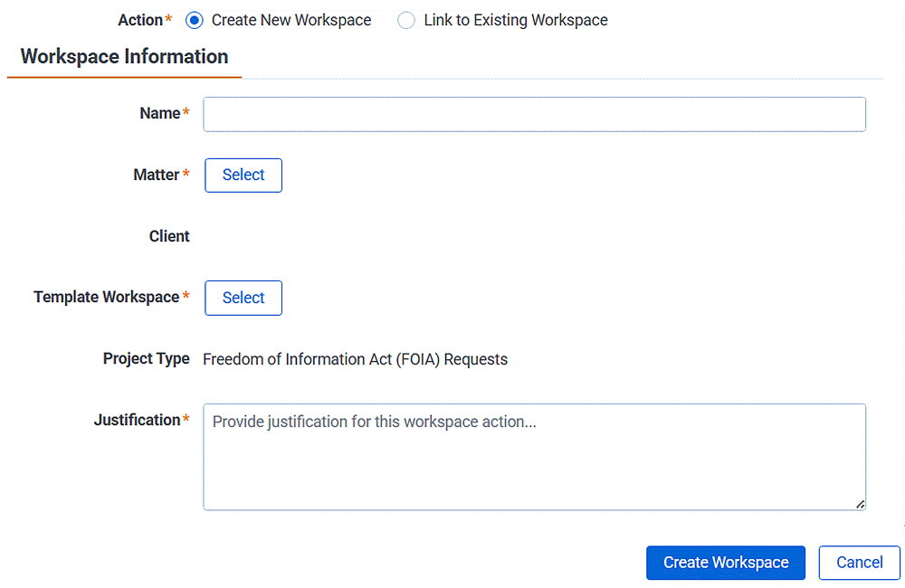Click the Template Workspace label
Image resolution: width=905 pixels, height=588 pixels.
click(106, 297)
